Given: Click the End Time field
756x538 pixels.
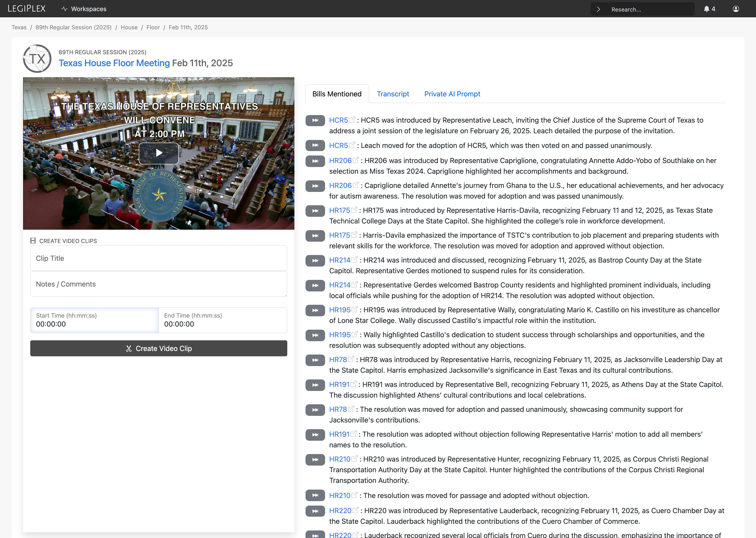Looking at the screenshot, I should [223, 320].
